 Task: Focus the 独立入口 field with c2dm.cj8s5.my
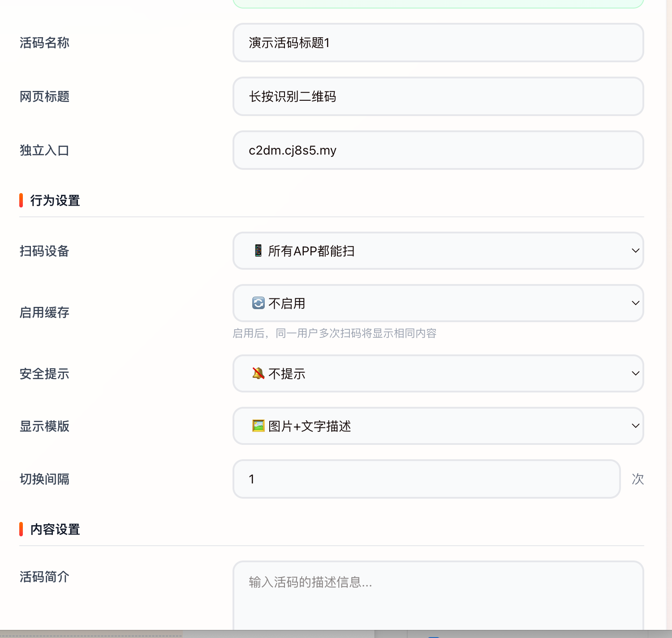438,150
